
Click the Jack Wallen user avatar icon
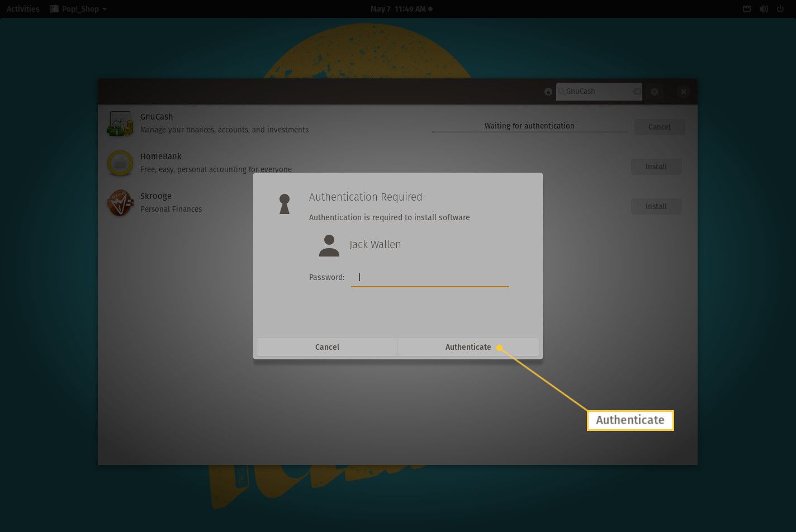pyautogui.click(x=329, y=245)
